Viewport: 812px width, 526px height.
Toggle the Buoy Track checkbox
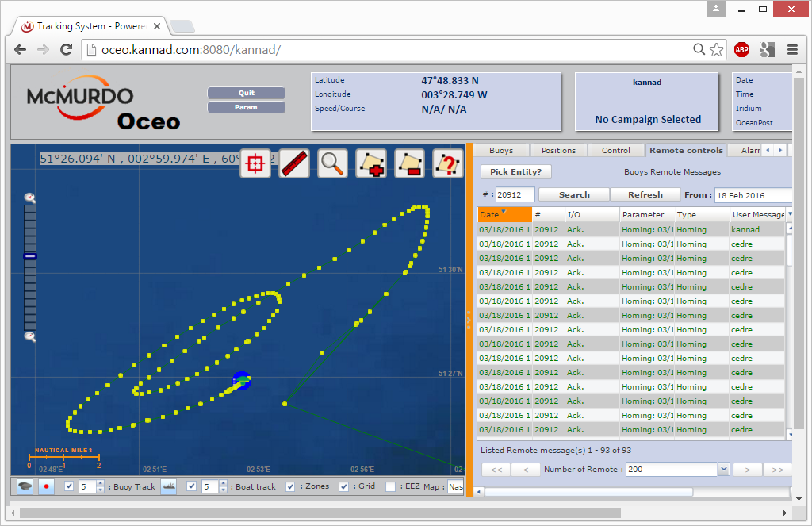click(69, 486)
